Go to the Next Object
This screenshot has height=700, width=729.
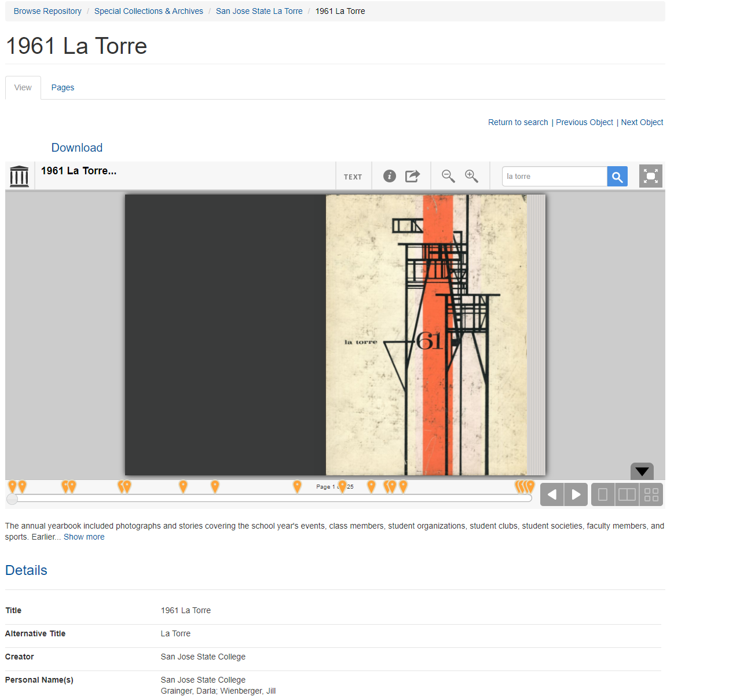[x=642, y=122]
